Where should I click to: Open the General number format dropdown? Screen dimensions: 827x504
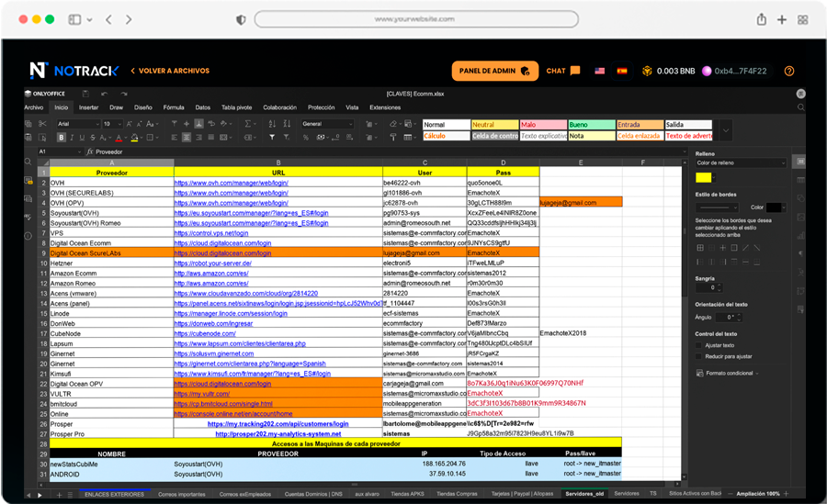pos(327,124)
